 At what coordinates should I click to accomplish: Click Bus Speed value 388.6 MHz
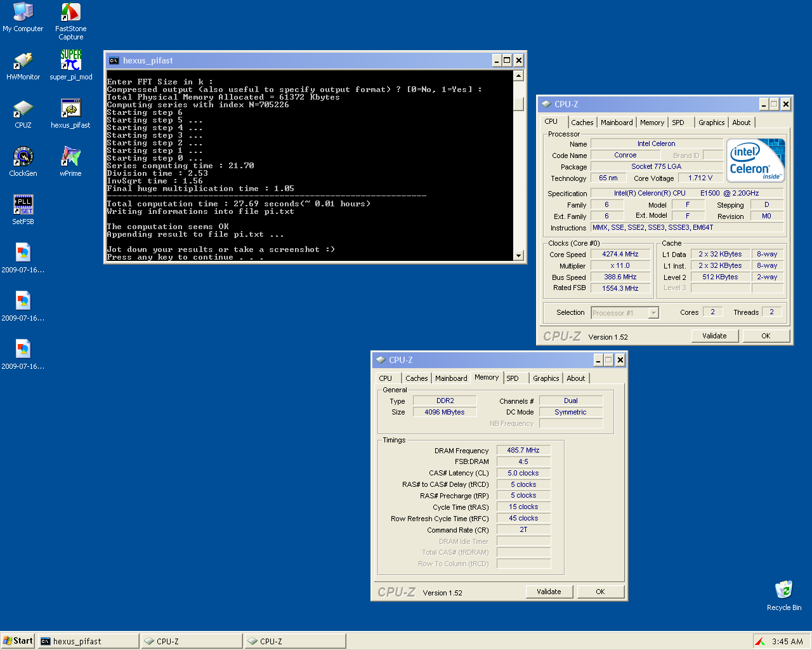point(620,277)
